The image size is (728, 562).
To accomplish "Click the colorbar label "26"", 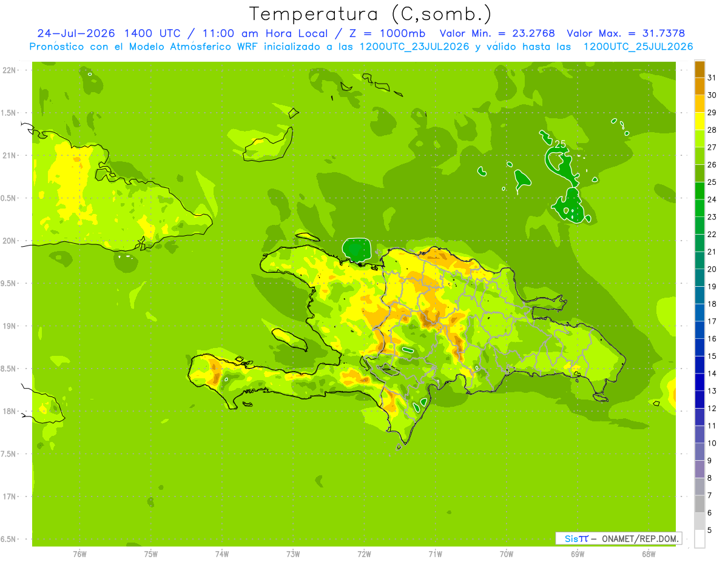I will tap(712, 165).
